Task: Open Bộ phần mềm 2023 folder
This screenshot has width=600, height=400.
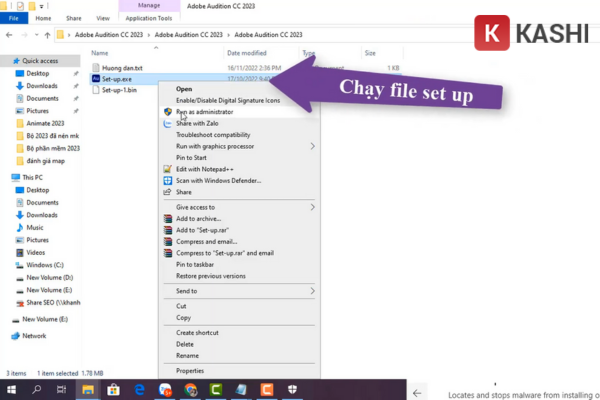Action: [48, 148]
